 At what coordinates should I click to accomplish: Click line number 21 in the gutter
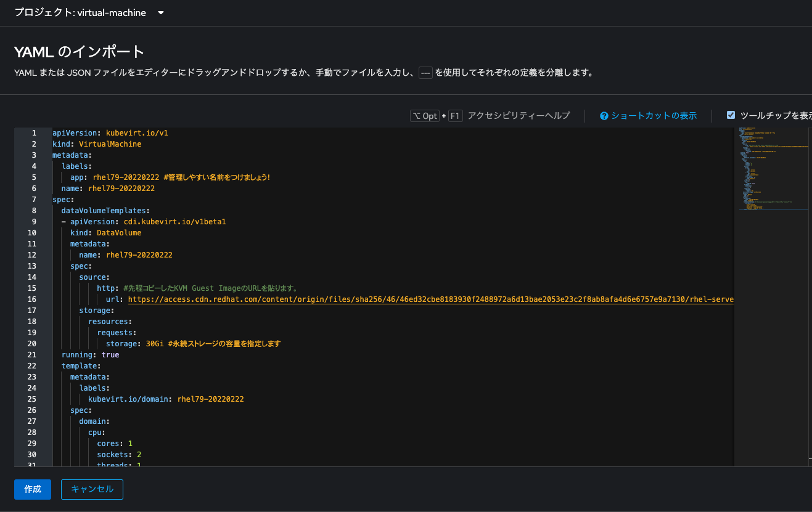(32, 355)
